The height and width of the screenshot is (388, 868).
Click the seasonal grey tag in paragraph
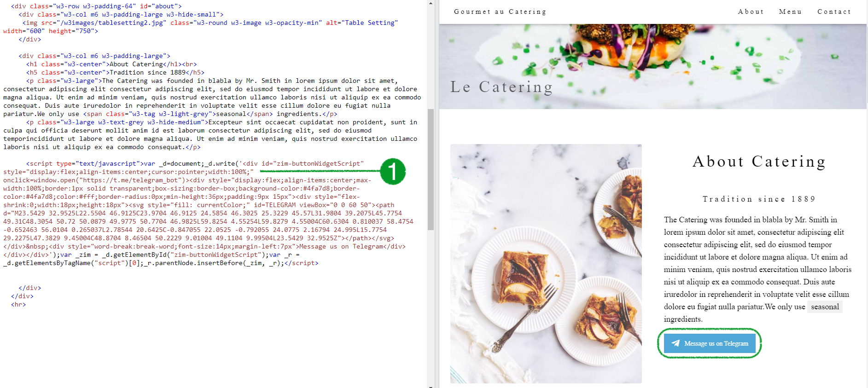pyautogui.click(x=825, y=307)
